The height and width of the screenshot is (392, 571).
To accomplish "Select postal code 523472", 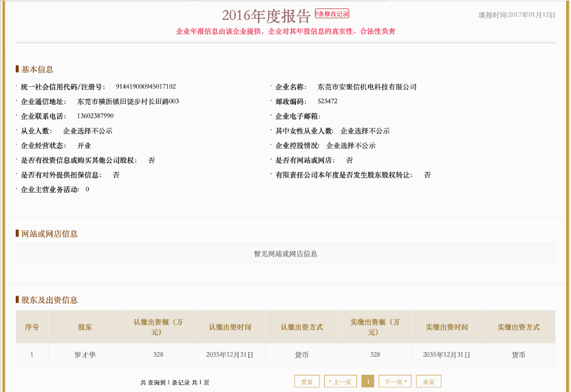I will point(327,101).
